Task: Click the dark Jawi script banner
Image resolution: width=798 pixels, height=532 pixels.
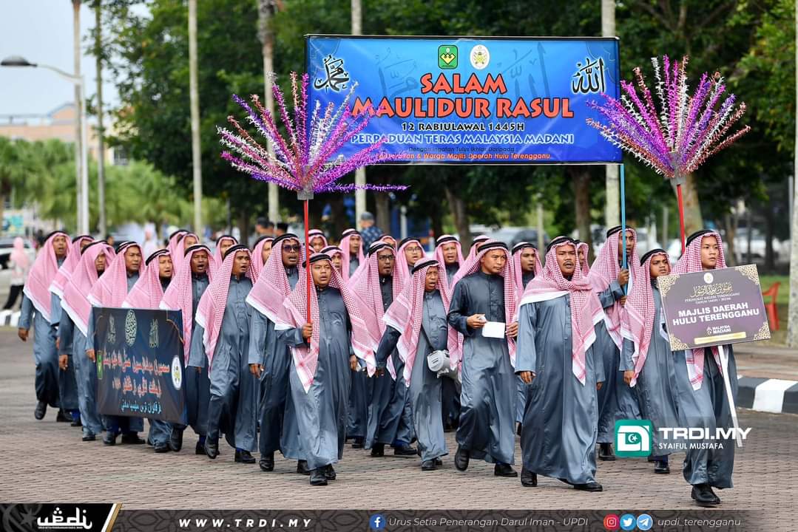Action: pos(139,362)
